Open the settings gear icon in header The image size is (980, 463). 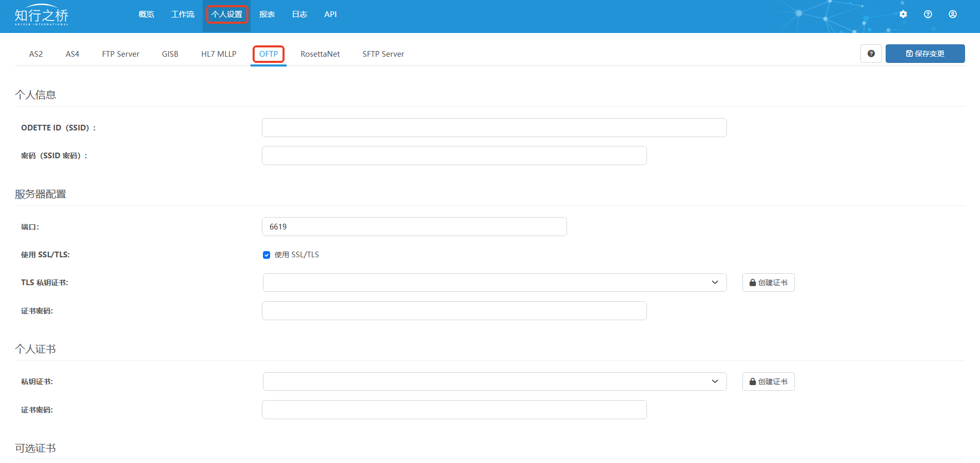[x=903, y=14]
